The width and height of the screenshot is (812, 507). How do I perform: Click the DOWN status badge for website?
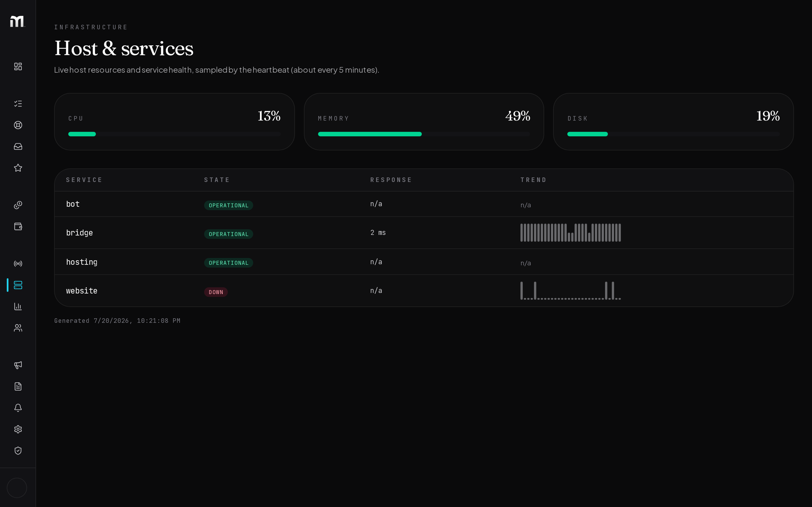click(x=216, y=292)
